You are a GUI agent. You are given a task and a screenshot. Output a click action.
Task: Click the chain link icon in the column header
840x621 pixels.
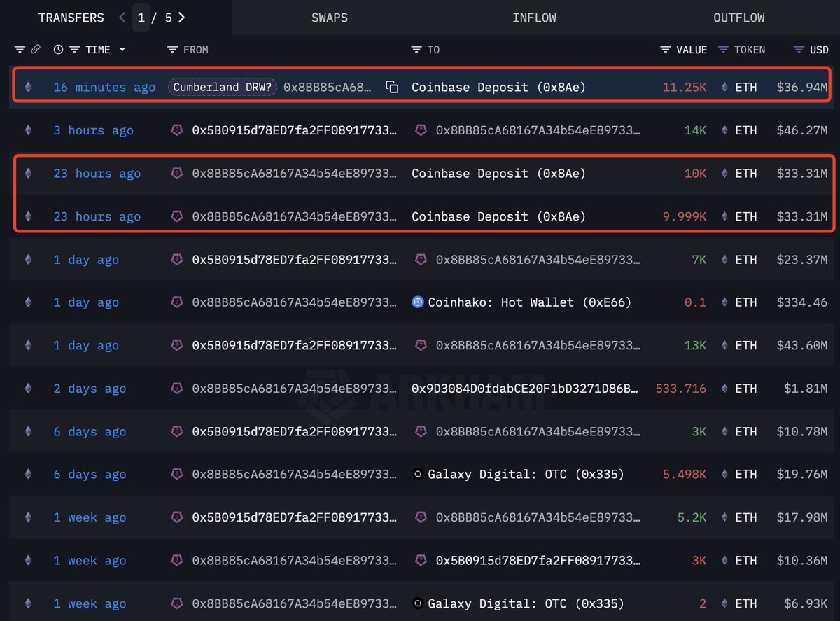point(35,50)
